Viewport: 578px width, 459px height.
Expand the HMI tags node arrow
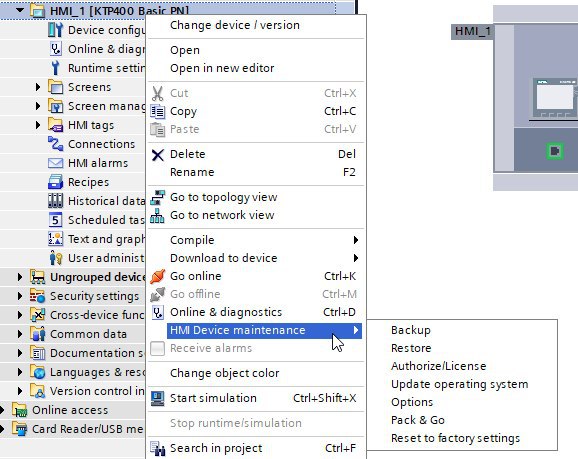(x=38, y=125)
